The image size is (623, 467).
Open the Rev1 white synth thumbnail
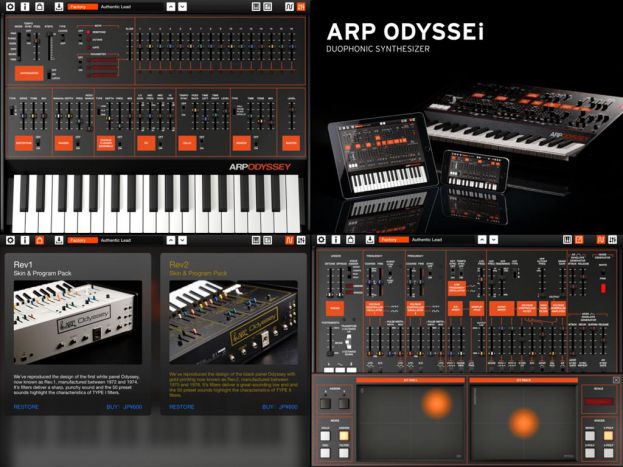78,322
